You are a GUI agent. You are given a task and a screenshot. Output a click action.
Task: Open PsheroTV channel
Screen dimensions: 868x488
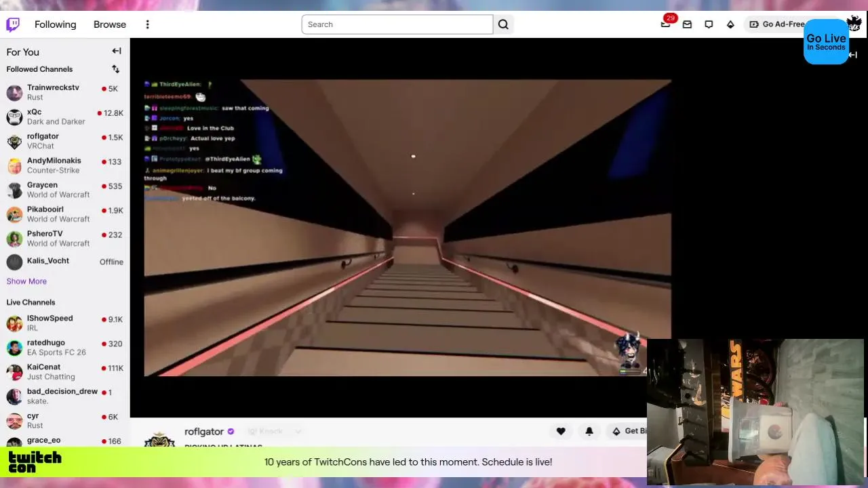(65, 239)
